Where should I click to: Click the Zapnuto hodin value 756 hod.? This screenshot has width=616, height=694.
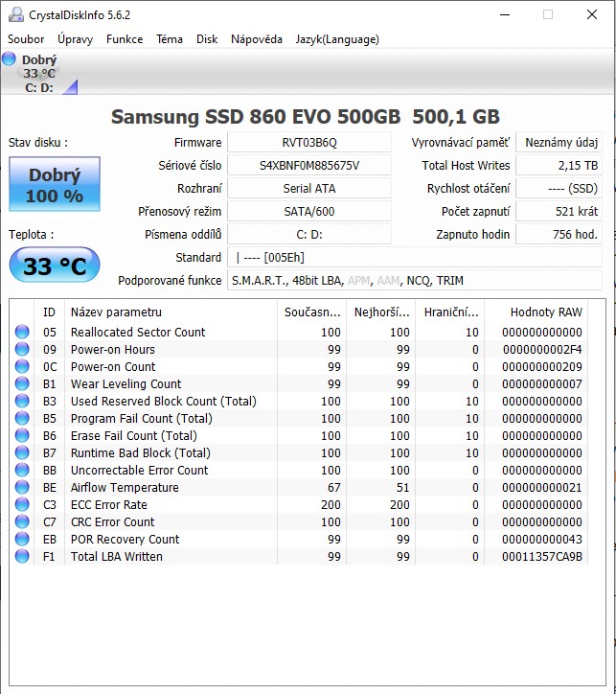pos(559,235)
